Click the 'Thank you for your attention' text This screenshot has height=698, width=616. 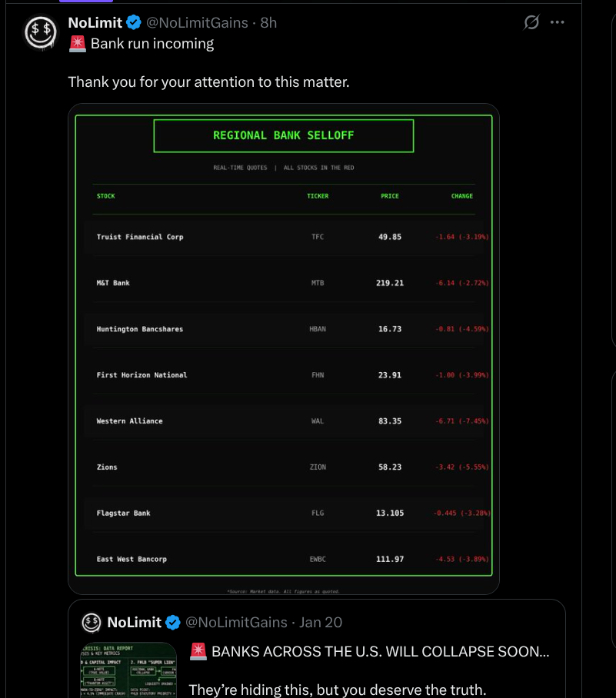click(x=208, y=81)
